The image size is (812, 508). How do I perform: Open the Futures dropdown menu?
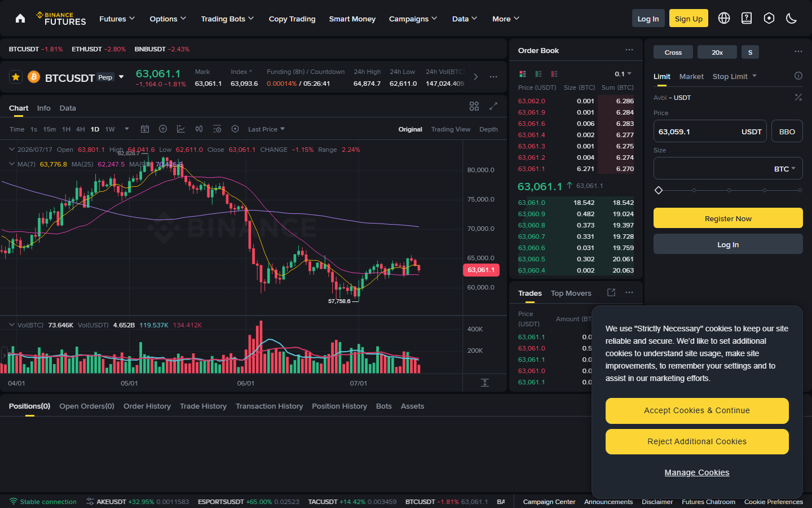pos(117,19)
